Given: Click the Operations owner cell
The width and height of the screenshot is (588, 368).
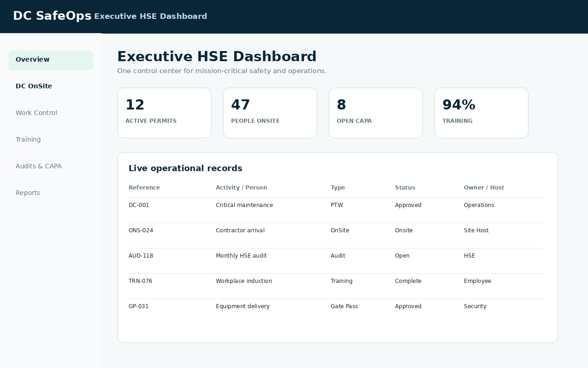Looking at the screenshot, I should 479,205.
